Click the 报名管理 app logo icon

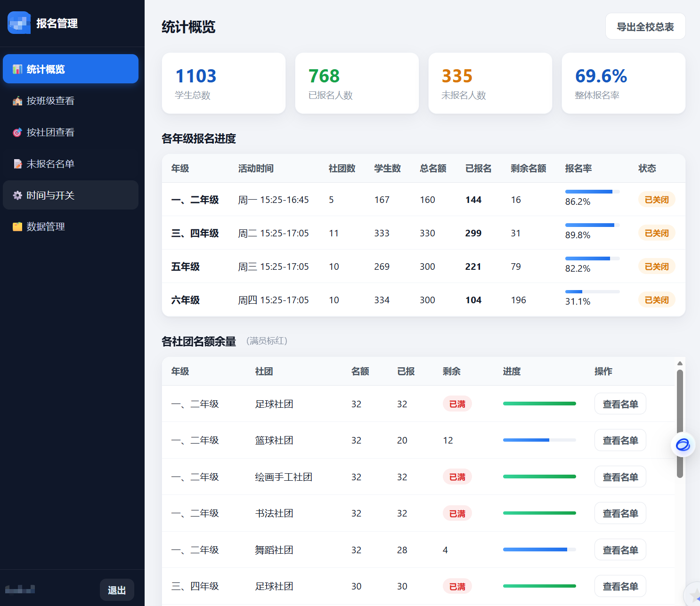pyautogui.click(x=19, y=23)
